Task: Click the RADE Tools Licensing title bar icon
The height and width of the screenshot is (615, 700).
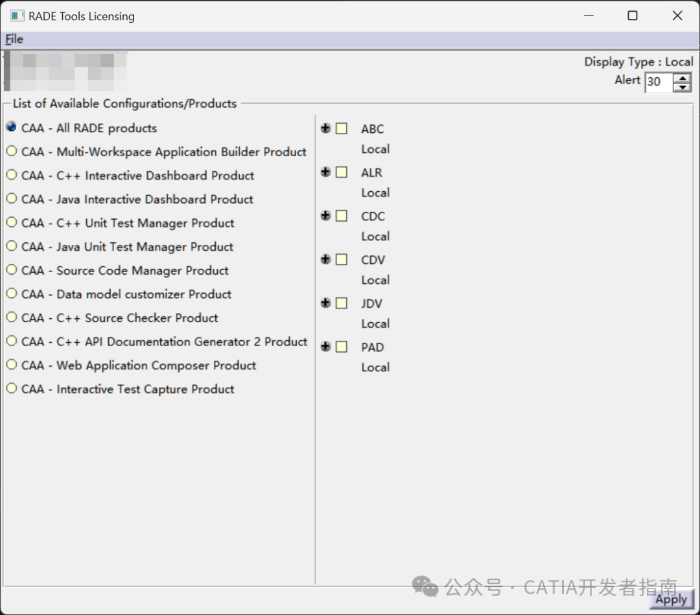Action: point(17,16)
